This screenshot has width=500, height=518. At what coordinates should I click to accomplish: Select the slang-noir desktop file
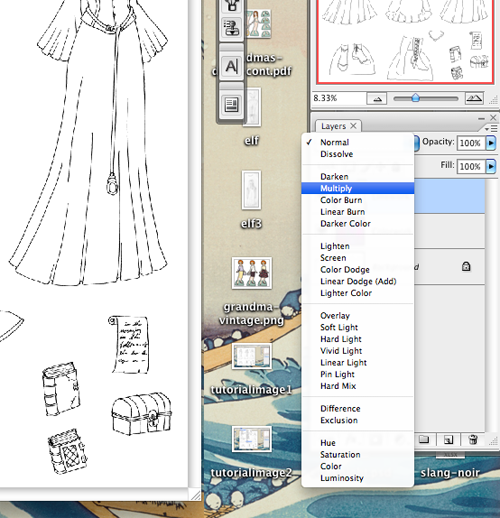pos(450,473)
